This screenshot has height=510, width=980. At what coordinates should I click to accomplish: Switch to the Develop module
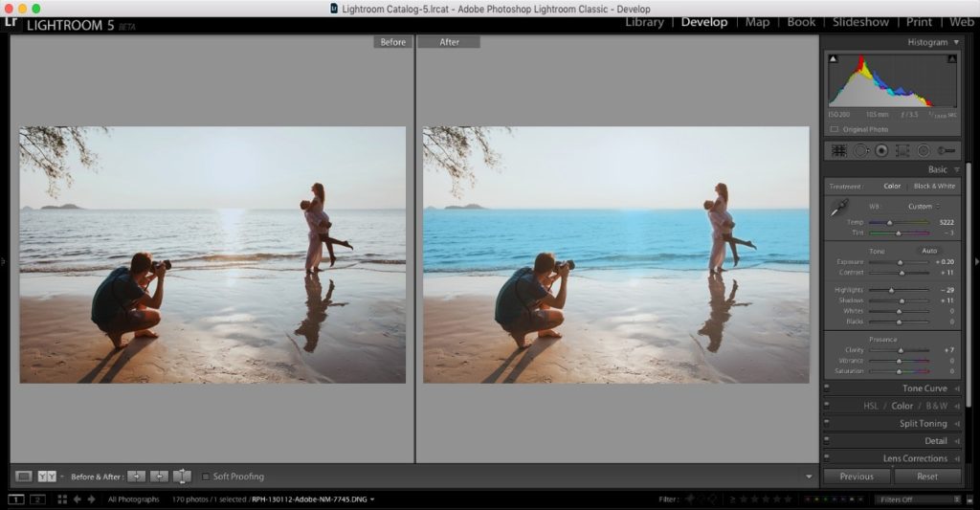coord(704,22)
